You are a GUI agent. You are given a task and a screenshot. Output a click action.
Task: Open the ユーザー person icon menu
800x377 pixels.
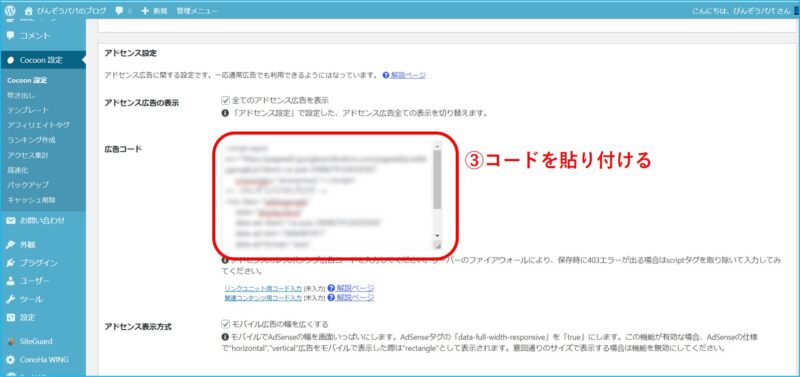pos(11,281)
